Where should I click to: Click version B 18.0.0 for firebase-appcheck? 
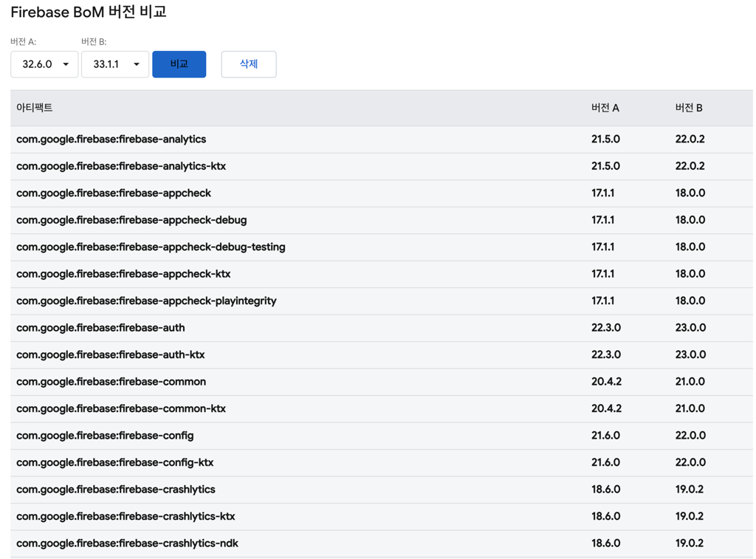pyautogui.click(x=690, y=193)
